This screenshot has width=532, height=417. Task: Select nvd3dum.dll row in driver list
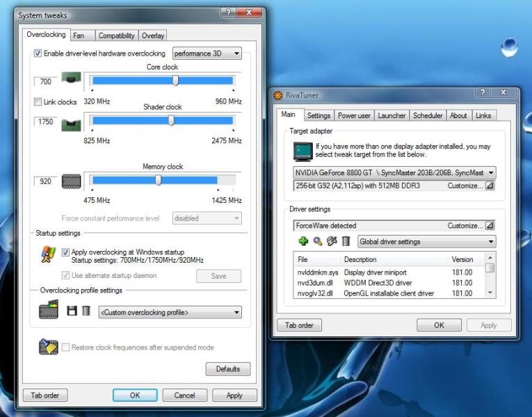tap(389, 283)
